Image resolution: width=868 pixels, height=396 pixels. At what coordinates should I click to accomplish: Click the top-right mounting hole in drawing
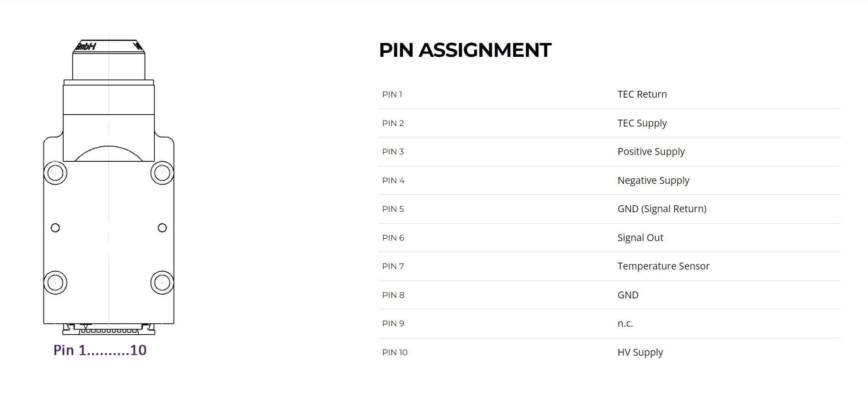coord(162,173)
